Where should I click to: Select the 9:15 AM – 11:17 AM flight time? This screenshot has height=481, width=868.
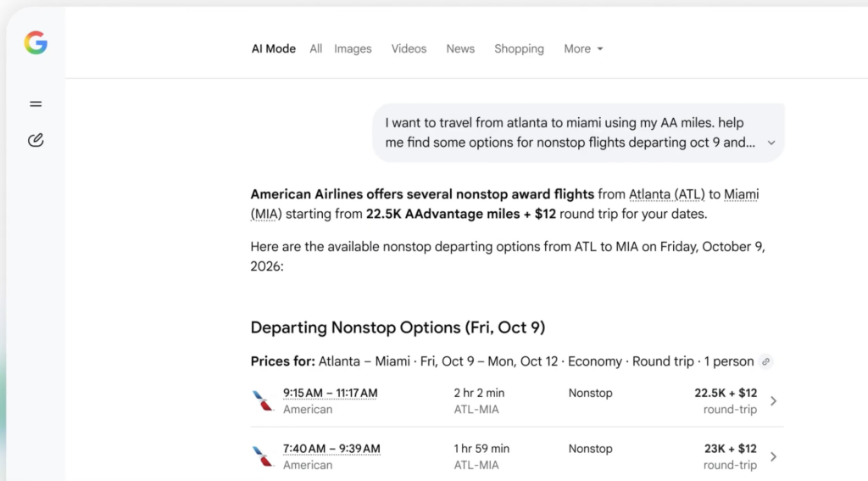tap(330, 393)
